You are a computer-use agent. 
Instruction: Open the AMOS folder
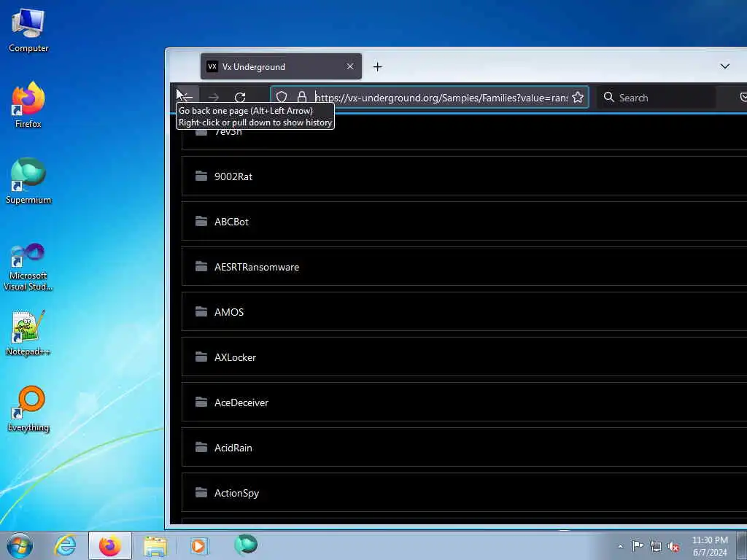pos(464,312)
